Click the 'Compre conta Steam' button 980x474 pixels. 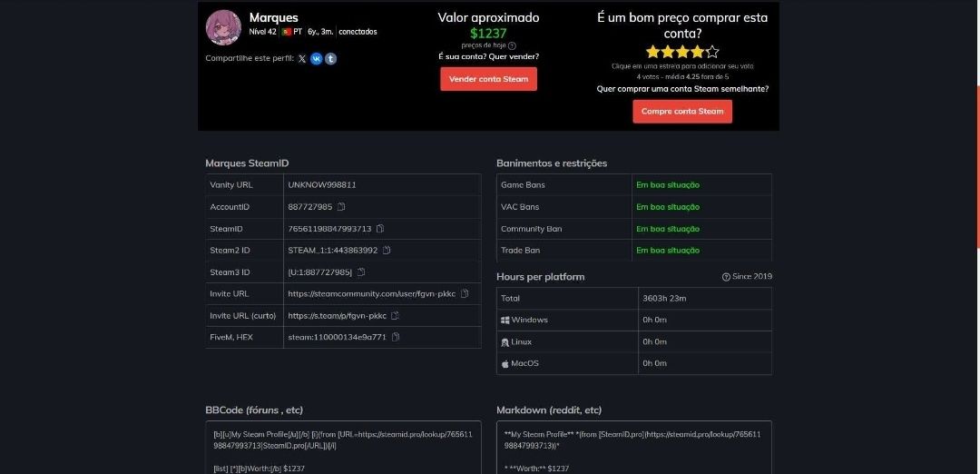(x=682, y=112)
